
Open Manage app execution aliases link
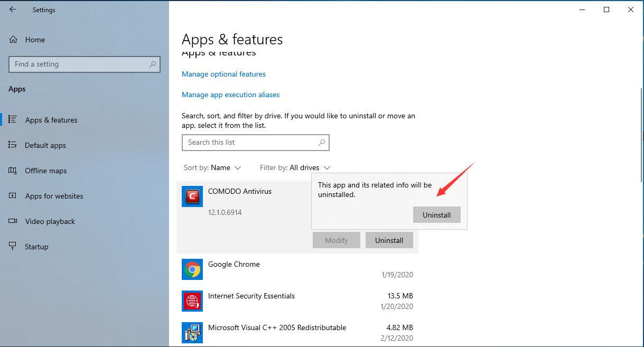pyautogui.click(x=231, y=95)
